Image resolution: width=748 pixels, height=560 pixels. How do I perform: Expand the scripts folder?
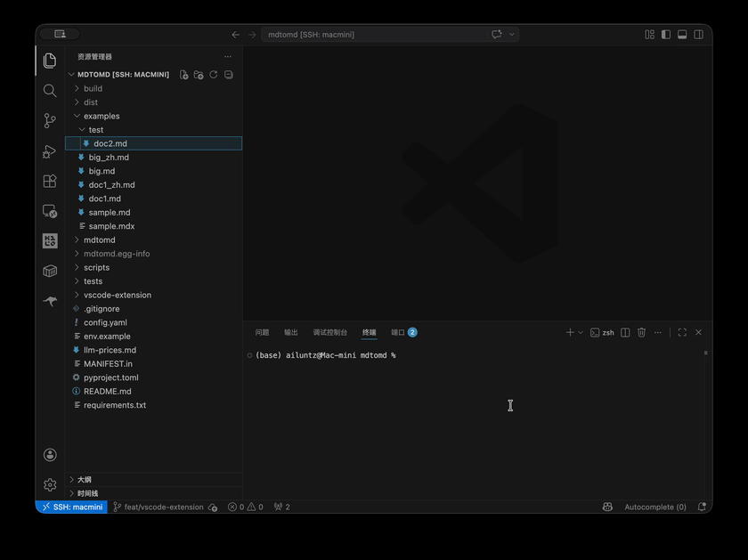tap(153, 268)
